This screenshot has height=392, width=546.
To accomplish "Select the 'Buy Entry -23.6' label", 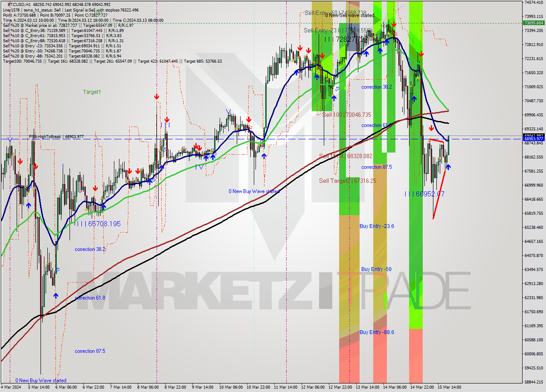I will point(377,226).
